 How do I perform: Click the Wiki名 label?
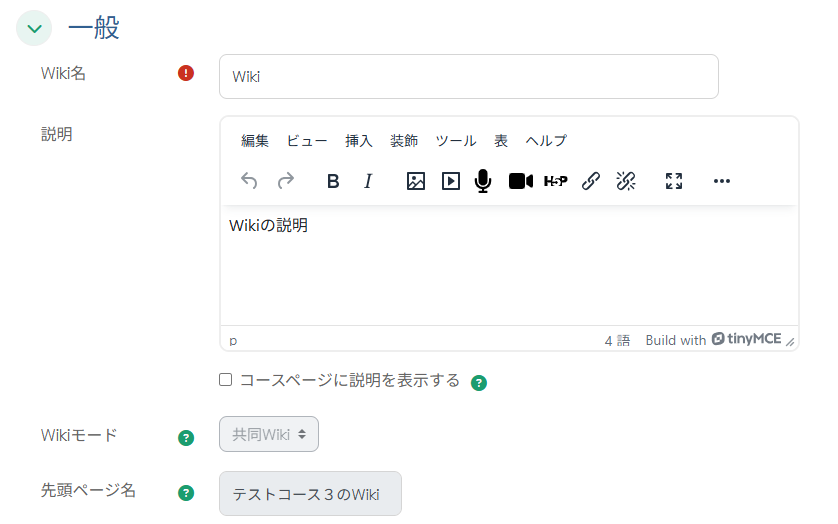point(63,73)
